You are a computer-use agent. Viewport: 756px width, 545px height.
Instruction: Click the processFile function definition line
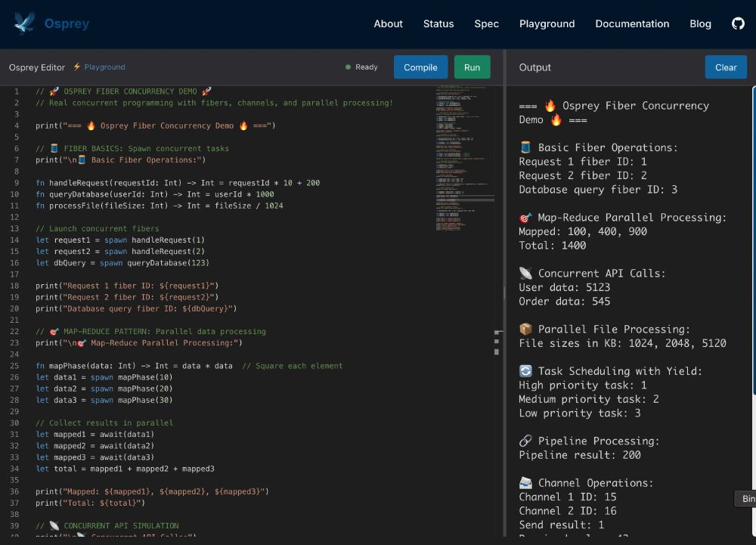click(159, 206)
